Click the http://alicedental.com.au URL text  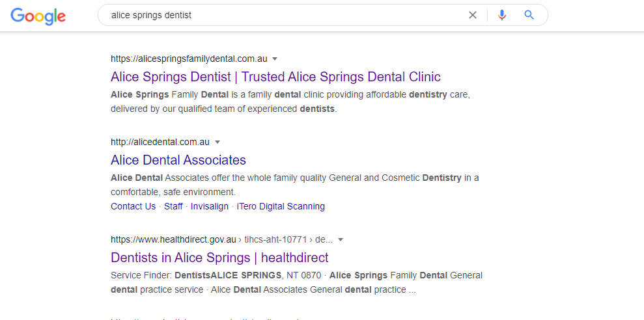[160, 142]
